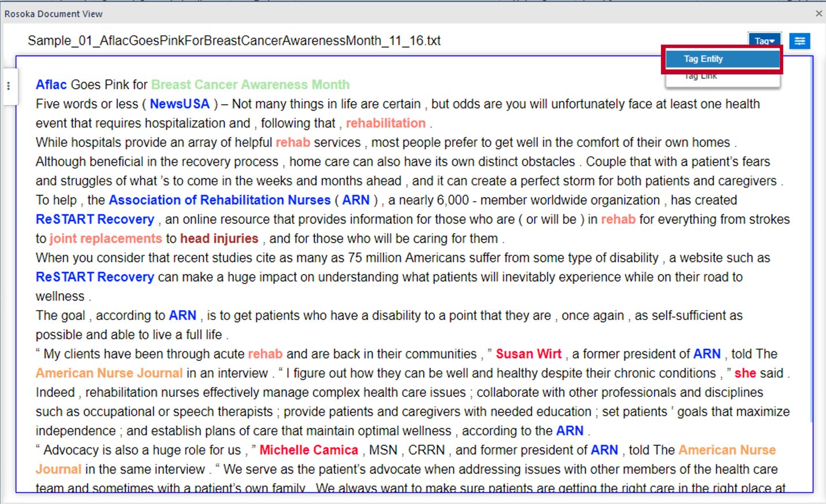
Task: Select Association of Rehabilitation Nurses entity
Action: (219, 200)
